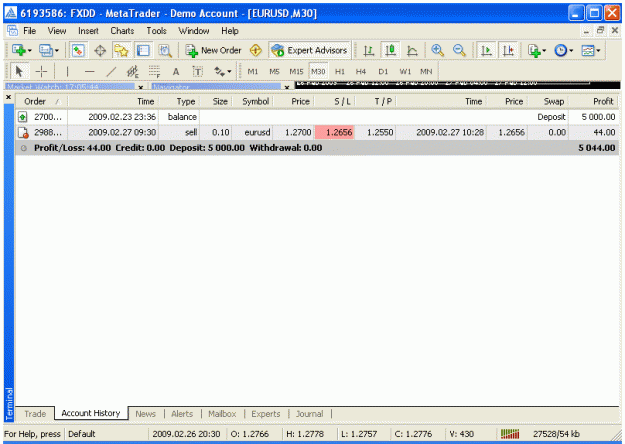This screenshot has width=625, height=444.
Task: Toggle the Data Window crosshair-circle icon
Action: click(100, 51)
